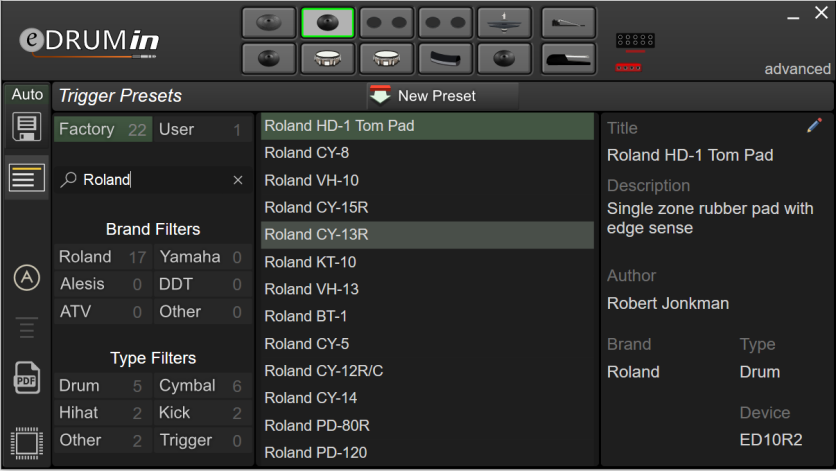Open the PDF manual icon
This screenshot has height=471, width=836.
[27, 378]
